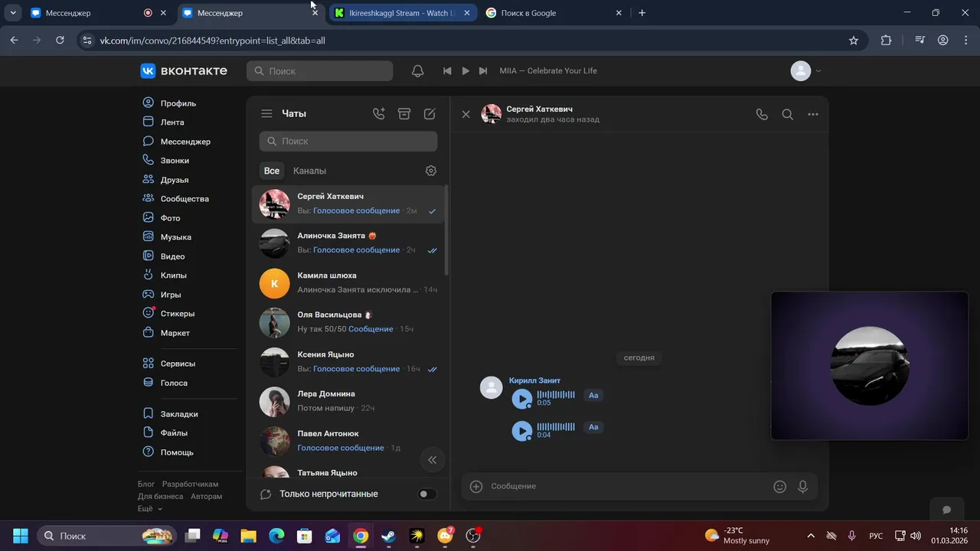Open Музыка in the sidebar
The width and height of the screenshot is (980, 551).
176,237
